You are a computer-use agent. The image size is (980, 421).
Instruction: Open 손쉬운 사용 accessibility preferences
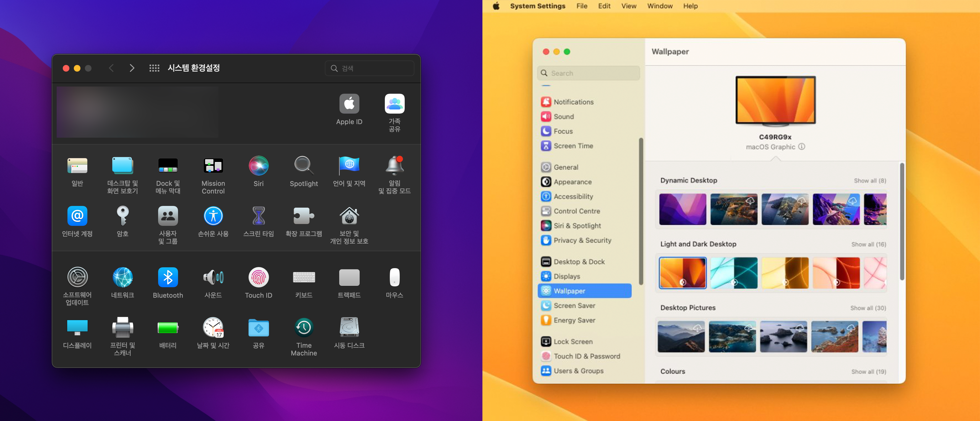pos(213,216)
